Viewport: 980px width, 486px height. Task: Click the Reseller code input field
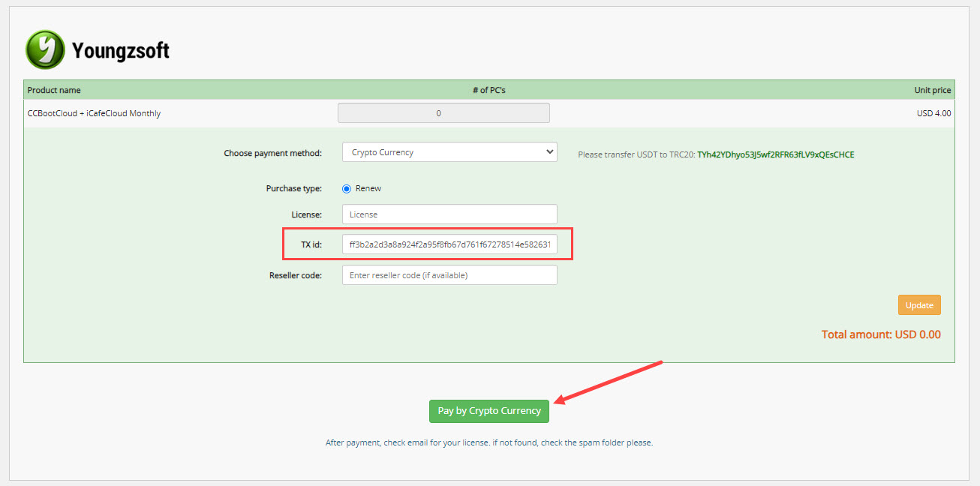449,275
